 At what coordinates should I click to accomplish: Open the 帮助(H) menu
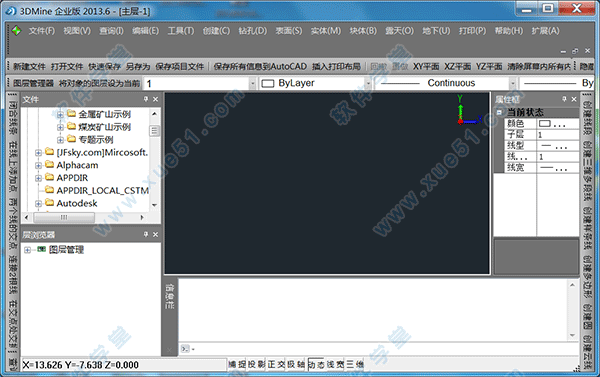(x=509, y=31)
